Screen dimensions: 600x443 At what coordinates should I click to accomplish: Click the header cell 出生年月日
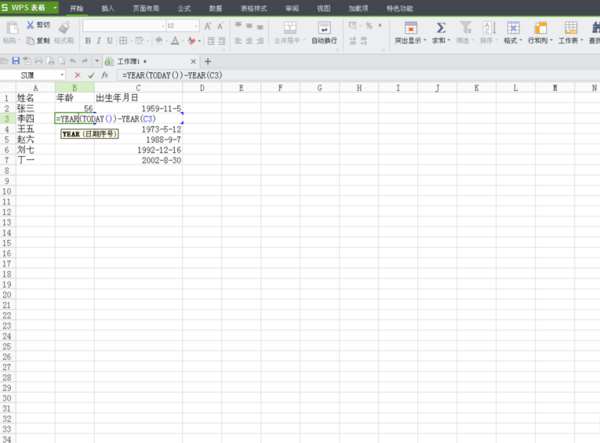[x=138, y=98]
